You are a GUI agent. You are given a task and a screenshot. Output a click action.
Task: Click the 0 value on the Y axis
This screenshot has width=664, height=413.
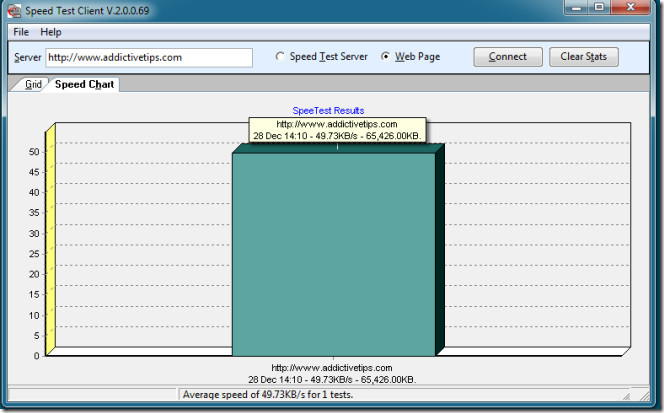click(x=36, y=356)
